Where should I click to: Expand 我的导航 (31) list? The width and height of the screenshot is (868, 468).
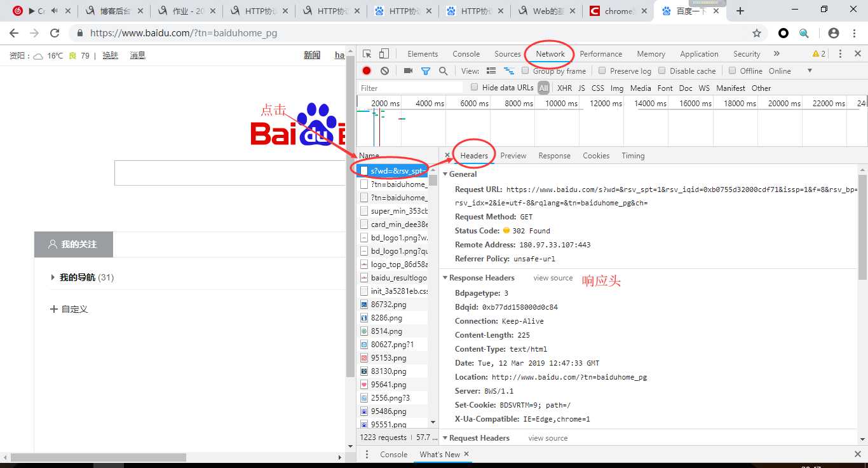tap(53, 277)
